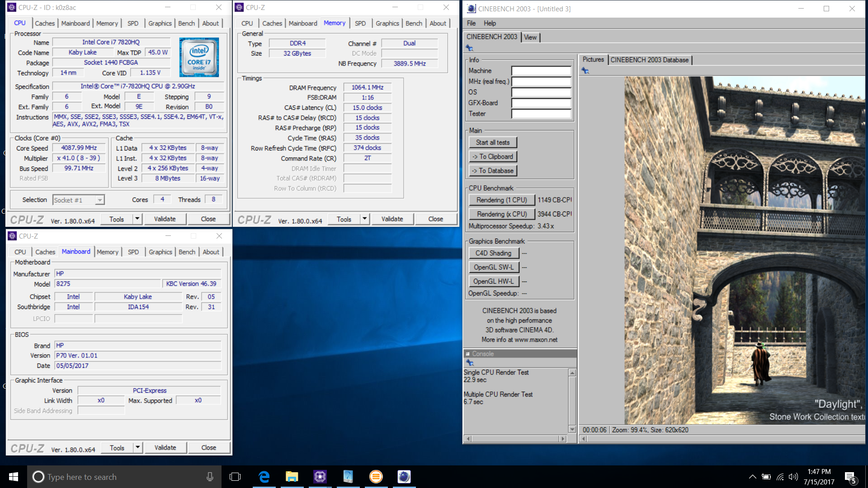Start the C4D Shading graphics test
The width and height of the screenshot is (868, 488).
point(494,253)
